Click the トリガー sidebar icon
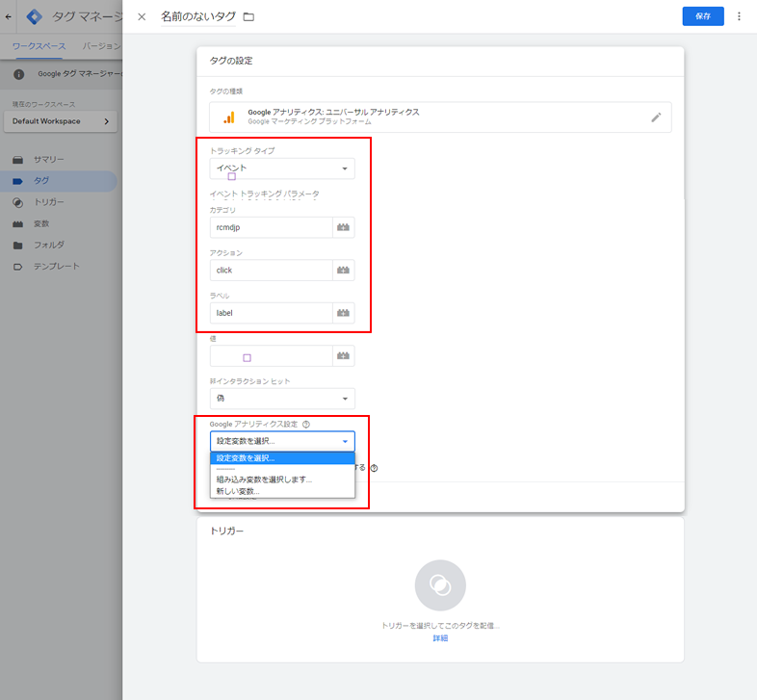This screenshot has width=757, height=700. click(x=18, y=203)
